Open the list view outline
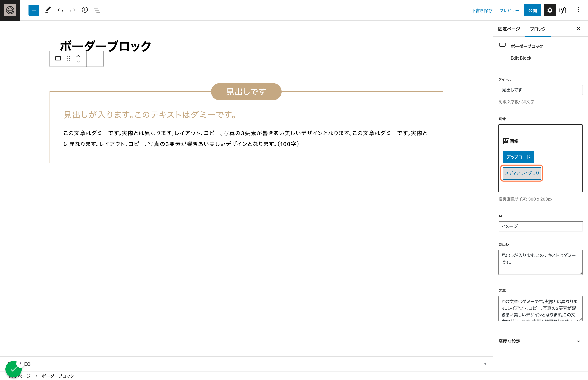588x380 pixels. click(97, 10)
